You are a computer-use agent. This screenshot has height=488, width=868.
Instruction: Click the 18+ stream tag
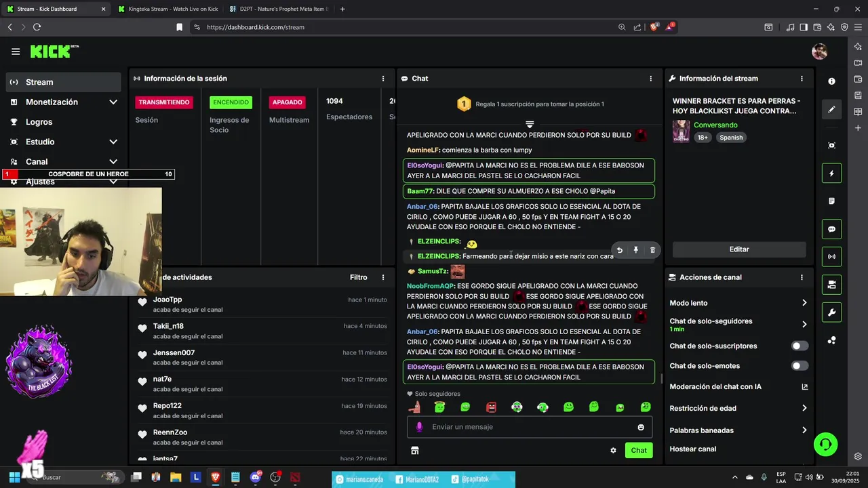point(703,138)
